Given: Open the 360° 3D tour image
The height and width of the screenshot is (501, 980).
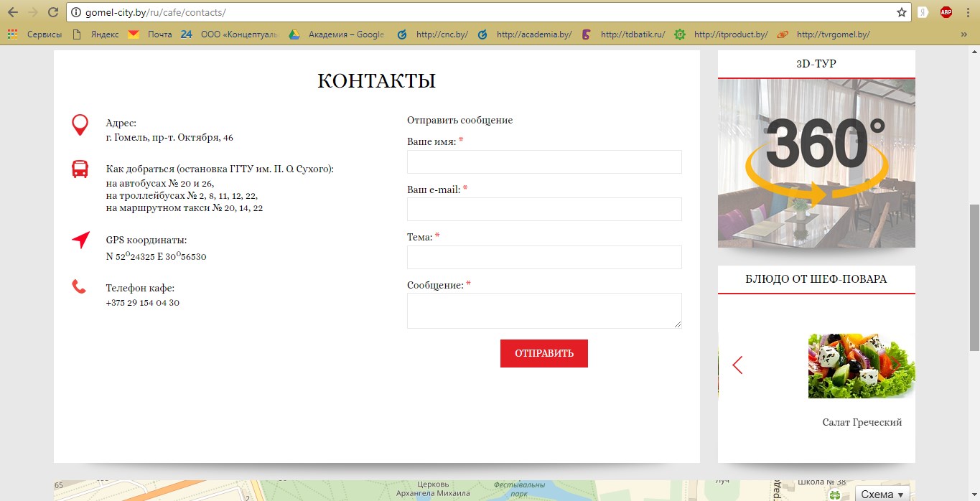Looking at the screenshot, I should [x=816, y=163].
